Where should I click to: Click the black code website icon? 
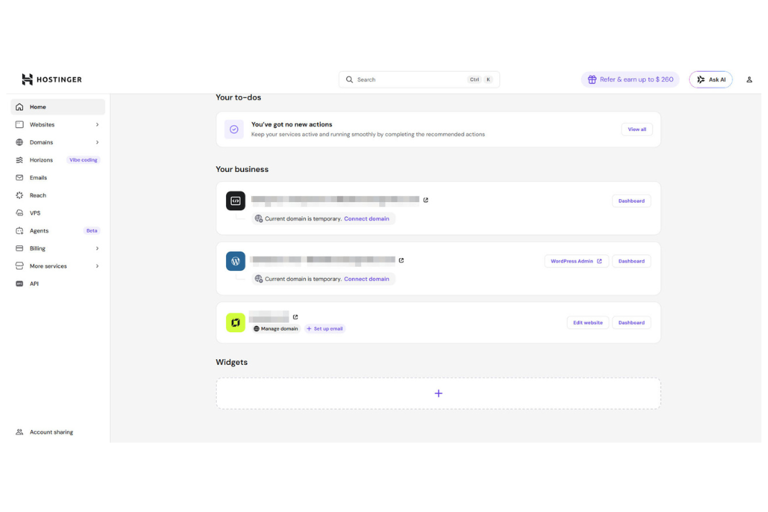click(x=236, y=201)
